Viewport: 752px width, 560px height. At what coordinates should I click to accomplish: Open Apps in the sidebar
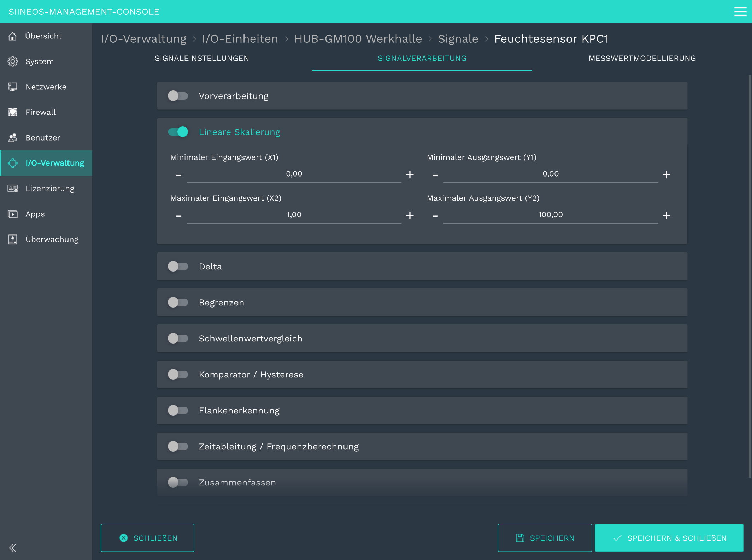[46, 214]
